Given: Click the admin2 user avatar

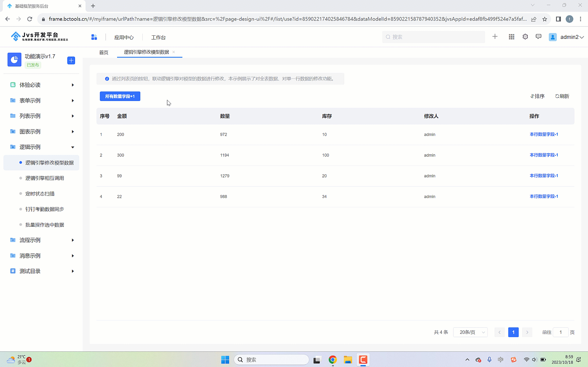Looking at the screenshot, I should point(553,37).
